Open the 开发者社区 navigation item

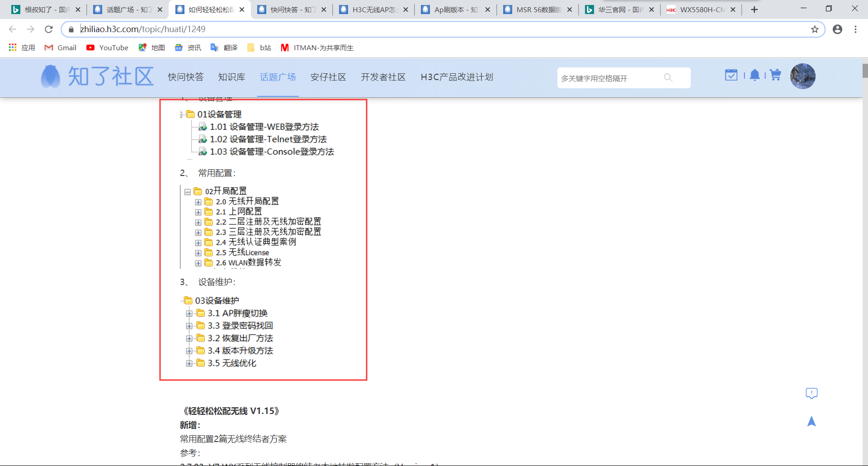tap(383, 77)
